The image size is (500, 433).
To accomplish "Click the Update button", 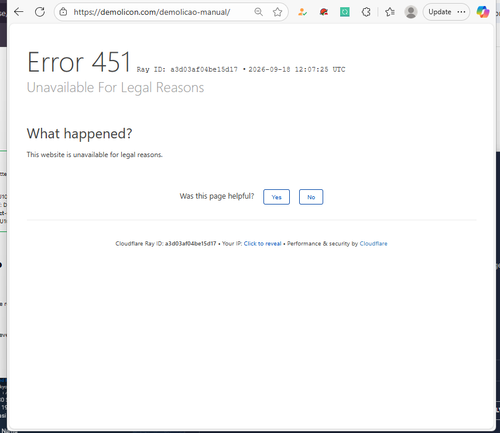I will coord(440,12).
